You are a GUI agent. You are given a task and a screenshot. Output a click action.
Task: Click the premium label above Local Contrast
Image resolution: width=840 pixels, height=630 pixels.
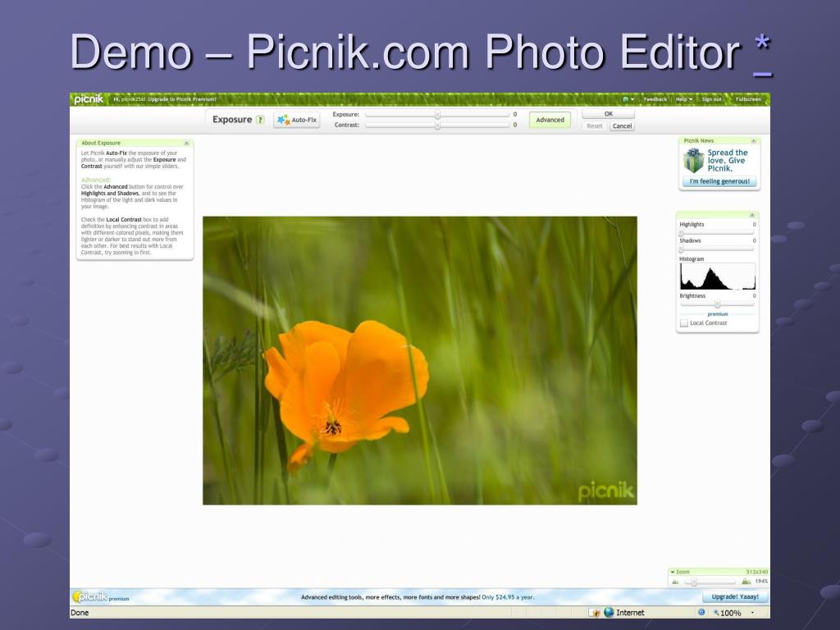tap(717, 314)
